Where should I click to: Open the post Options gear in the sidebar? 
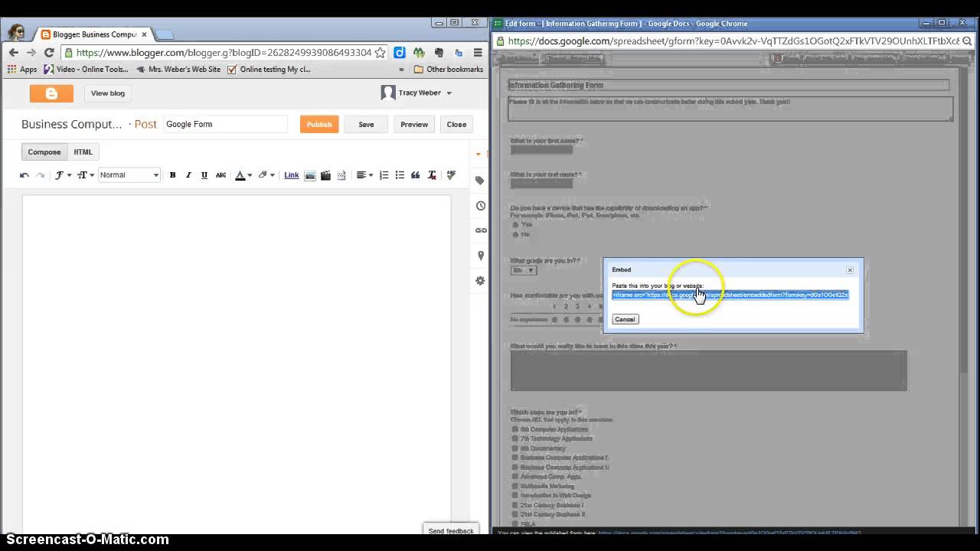click(x=480, y=281)
